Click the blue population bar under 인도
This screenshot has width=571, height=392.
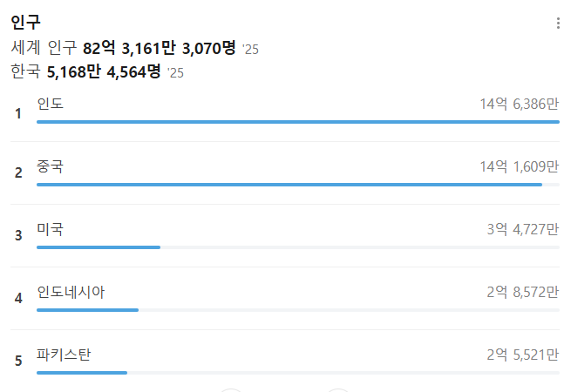[297, 122]
